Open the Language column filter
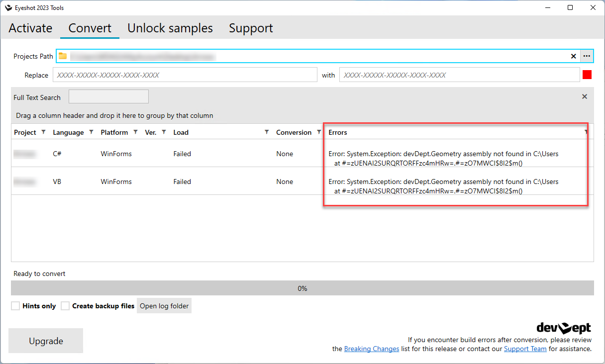 [x=91, y=132]
